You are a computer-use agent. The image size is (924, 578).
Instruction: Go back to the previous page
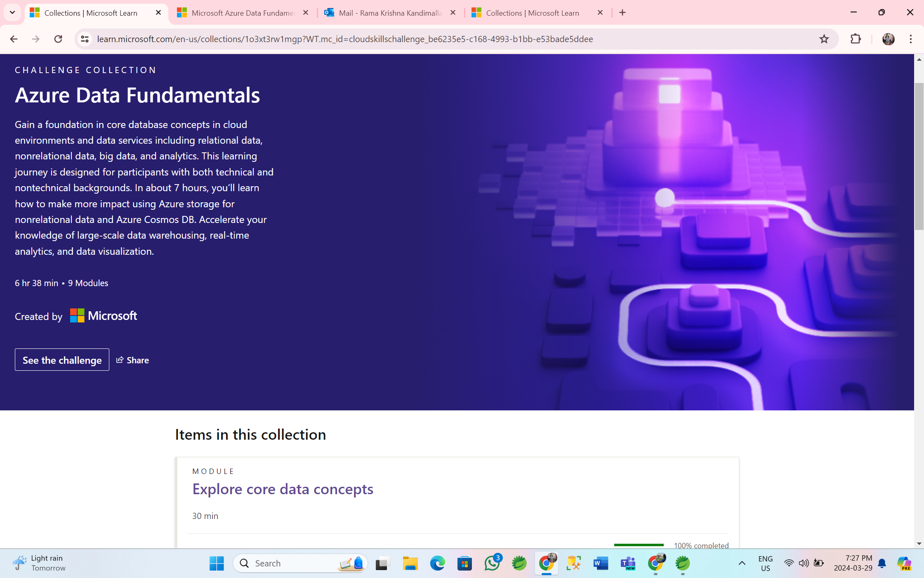[x=14, y=39]
